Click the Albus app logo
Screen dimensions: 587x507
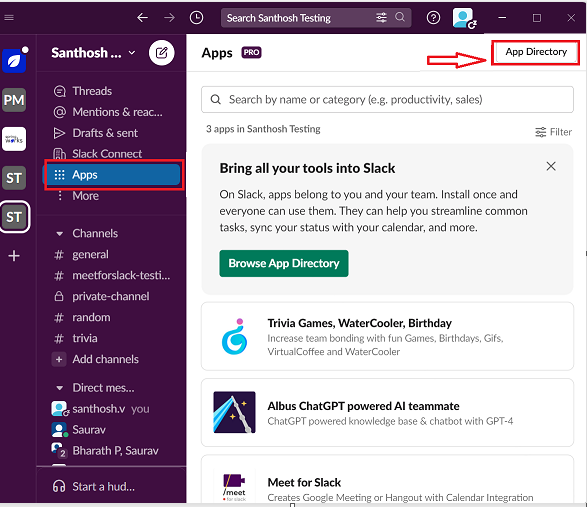click(x=234, y=412)
